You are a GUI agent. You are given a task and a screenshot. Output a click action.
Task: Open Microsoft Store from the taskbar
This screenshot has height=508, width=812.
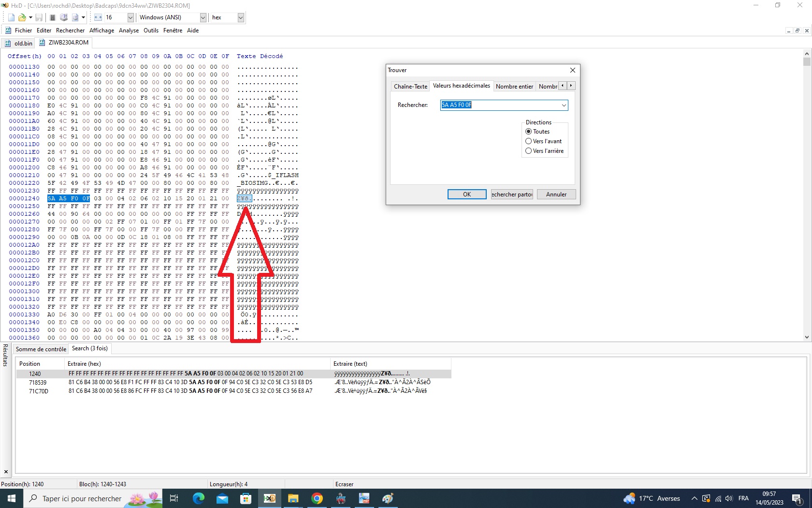(x=246, y=498)
